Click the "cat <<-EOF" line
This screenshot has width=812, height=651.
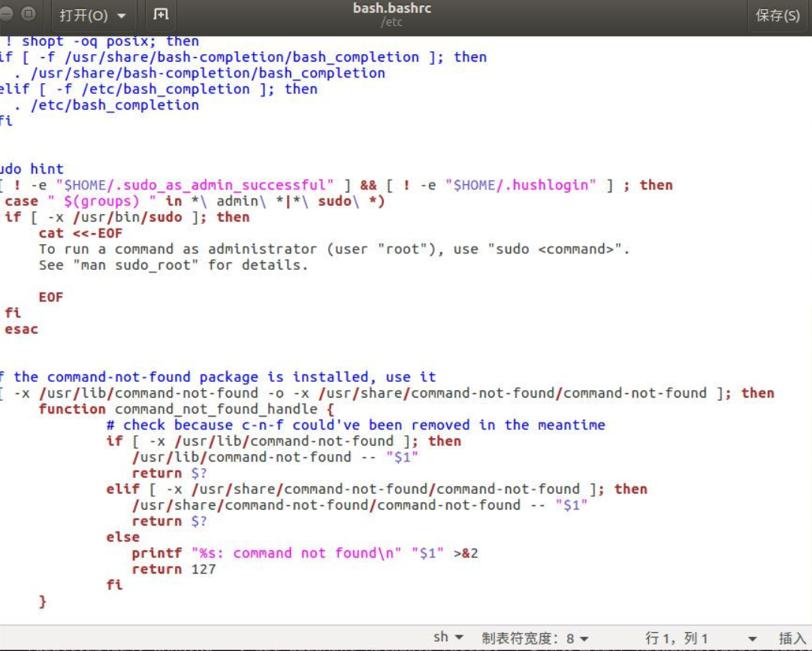tap(80, 233)
